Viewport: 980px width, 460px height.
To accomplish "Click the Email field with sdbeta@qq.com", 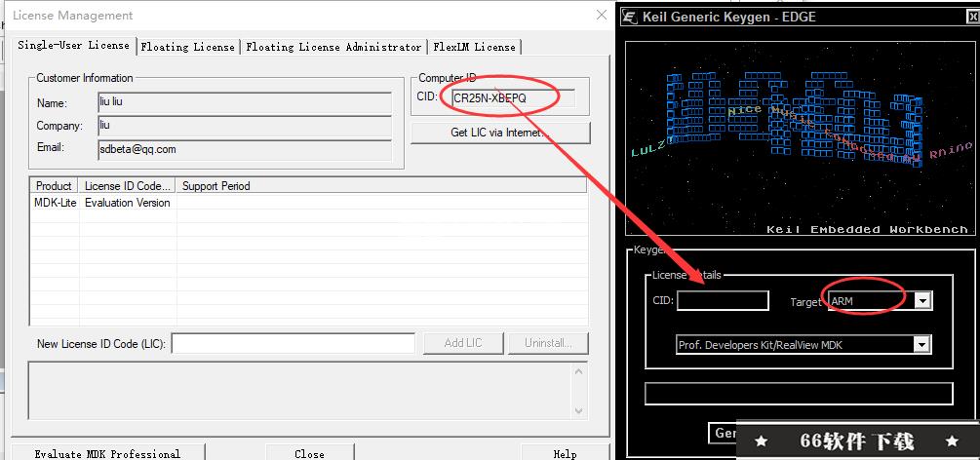I will point(245,149).
